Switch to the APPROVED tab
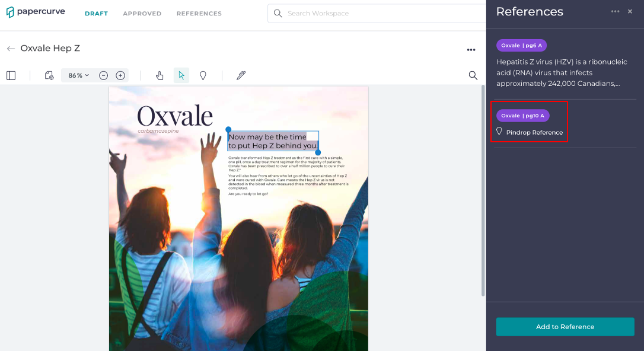Image resolution: width=644 pixels, height=351 pixels. pyautogui.click(x=142, y=14)
